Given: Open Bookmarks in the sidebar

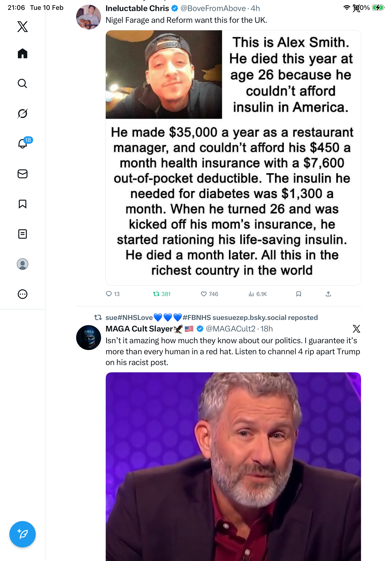Looking at the screenshot, I should pyautogui.click(x=23, y=204).
